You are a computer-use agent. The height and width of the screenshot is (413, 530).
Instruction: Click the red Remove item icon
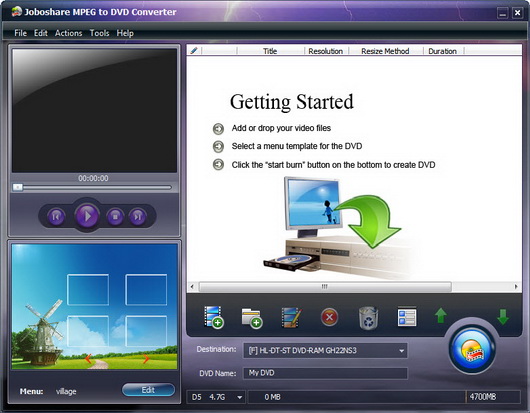(329, 317)
